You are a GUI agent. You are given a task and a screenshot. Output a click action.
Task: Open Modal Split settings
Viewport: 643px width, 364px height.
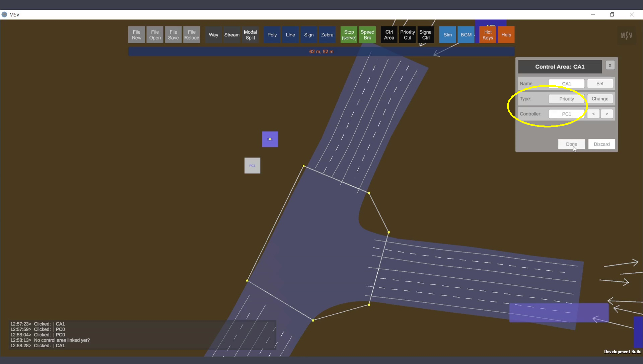(x=250, y=35)
